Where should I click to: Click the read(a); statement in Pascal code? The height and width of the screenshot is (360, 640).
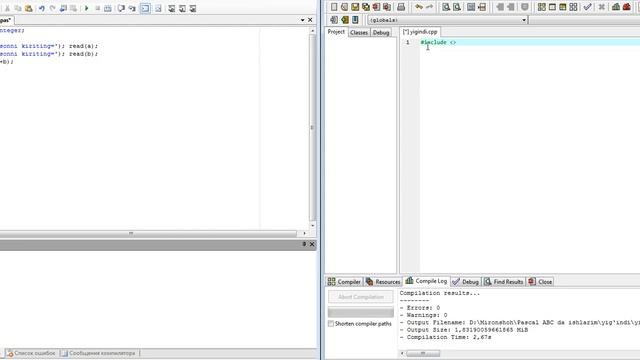pyautogui.click(x=83, y=46)
